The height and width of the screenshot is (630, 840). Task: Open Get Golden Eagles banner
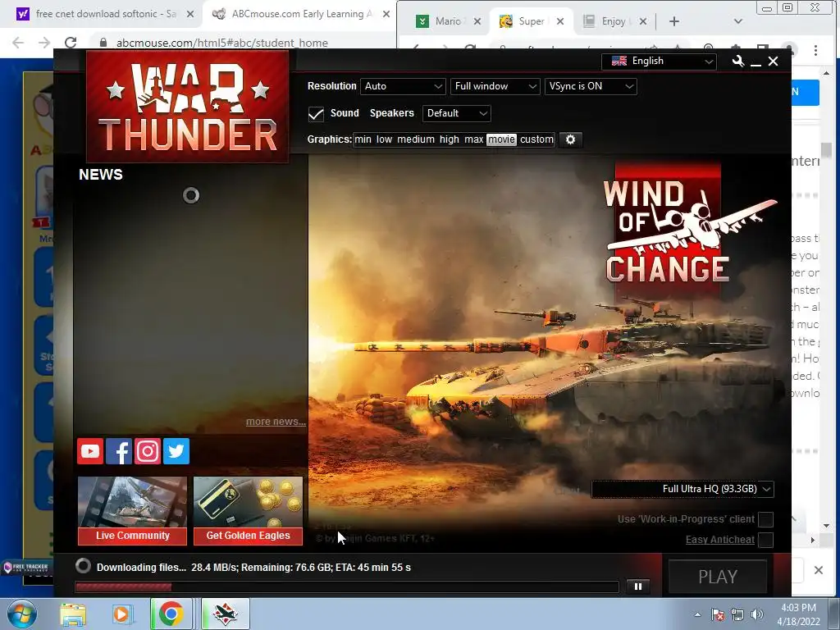(x=248, y=510)
